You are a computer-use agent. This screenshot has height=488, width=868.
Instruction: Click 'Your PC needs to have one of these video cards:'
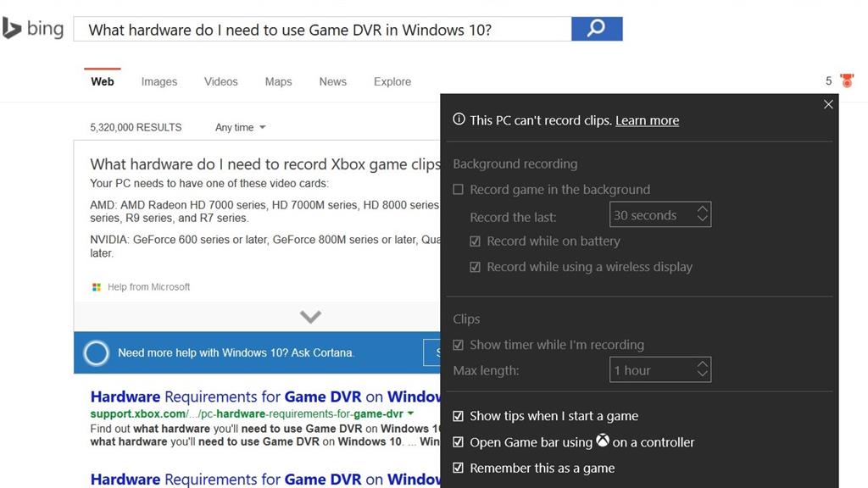pos(209,183)
